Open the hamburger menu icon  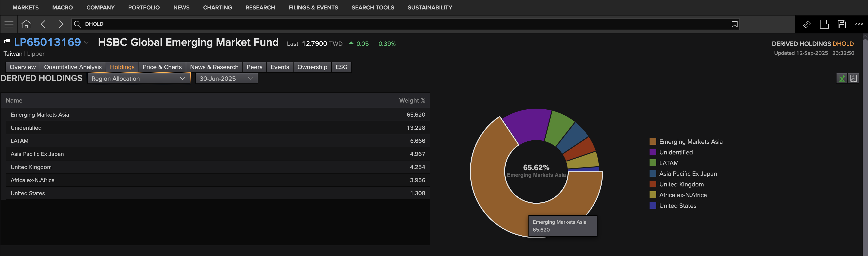pos(9,24)
